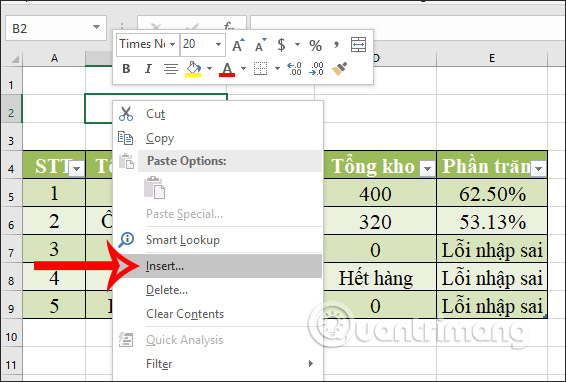This screenshot has height=382, width=566.
Task: Click the Select All corner triangle
Action: pos(15,59)
